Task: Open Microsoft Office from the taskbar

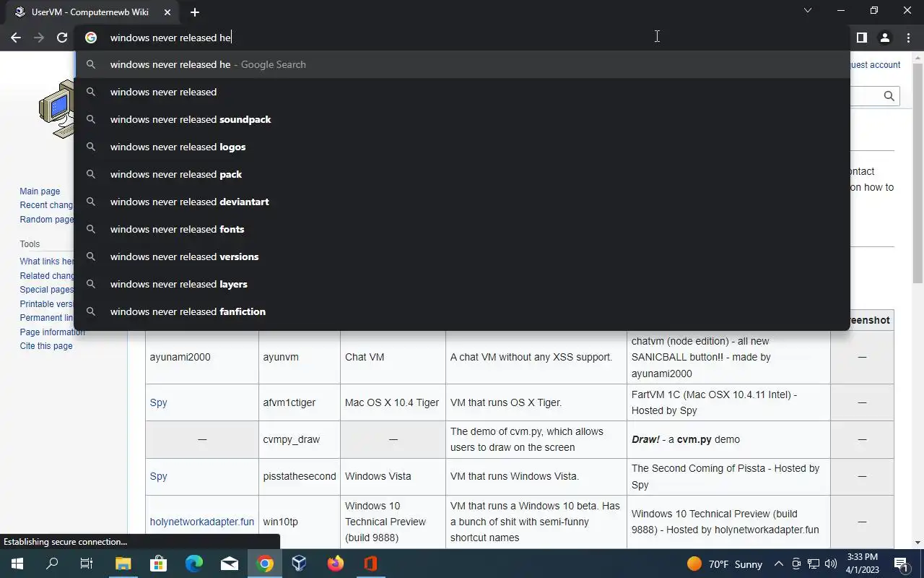Action: tap(371, 564)
